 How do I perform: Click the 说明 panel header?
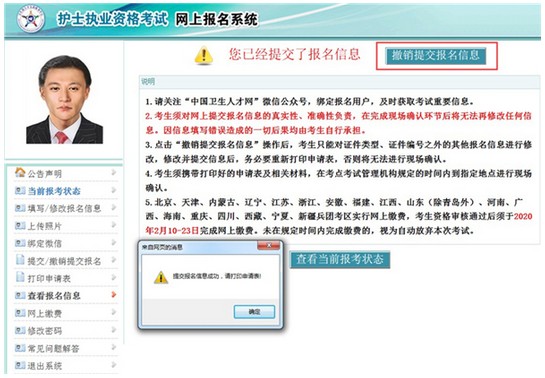click(340, 82)
